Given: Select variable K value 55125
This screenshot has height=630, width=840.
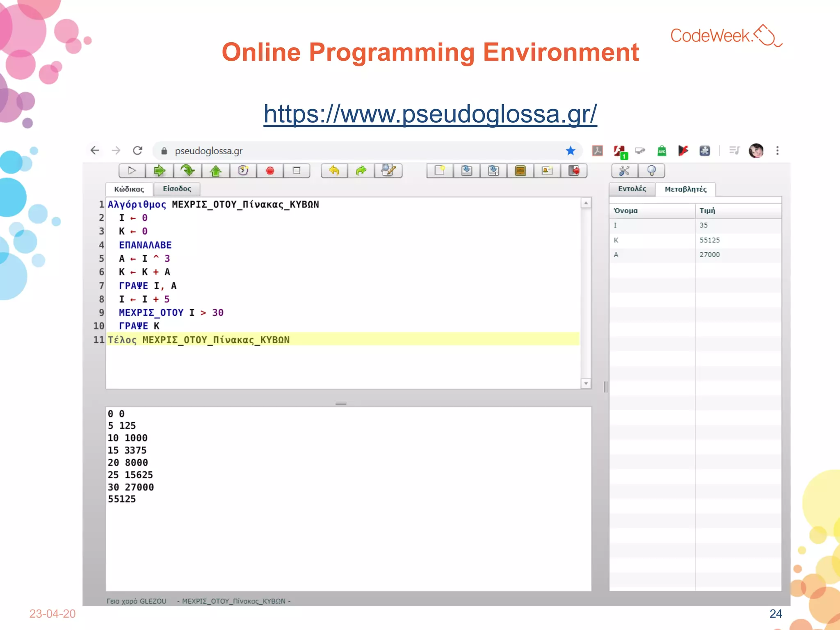Looking at the screenshot, I should pos(696,240).
